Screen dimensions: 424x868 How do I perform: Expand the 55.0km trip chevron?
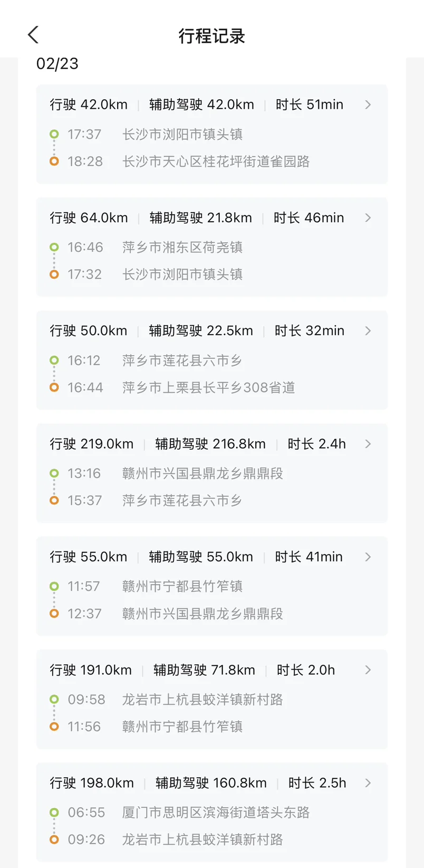pyautogui.click(x=368, y=557)
